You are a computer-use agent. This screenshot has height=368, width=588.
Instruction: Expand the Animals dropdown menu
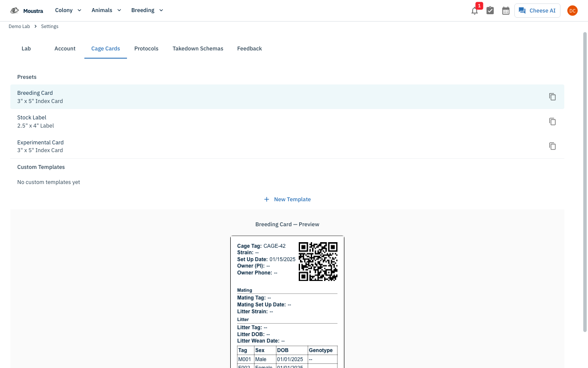[x=106, y=10]
